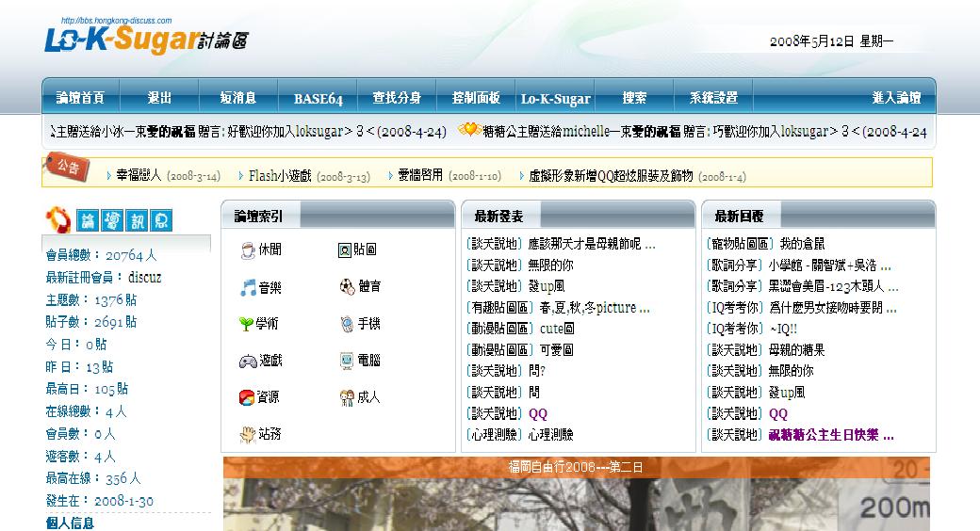Open announcement 幸福戀人
Screen dimensions: 980x531
(x=139, y=175)
